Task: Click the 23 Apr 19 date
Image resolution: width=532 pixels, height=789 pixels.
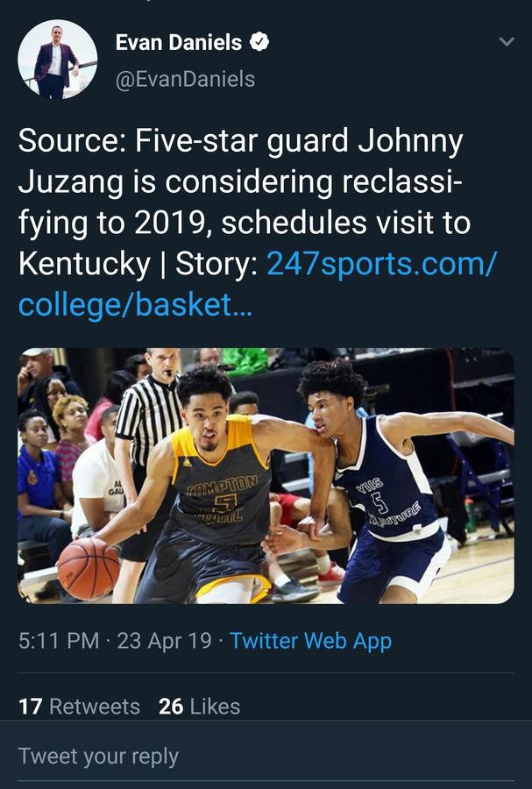Action: [164, 641]
